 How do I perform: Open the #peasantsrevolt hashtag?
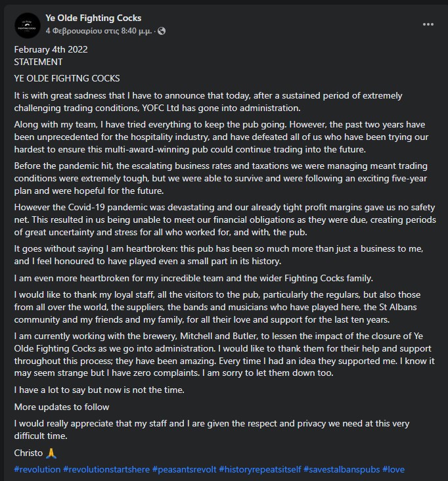click(x=185, y=469)
